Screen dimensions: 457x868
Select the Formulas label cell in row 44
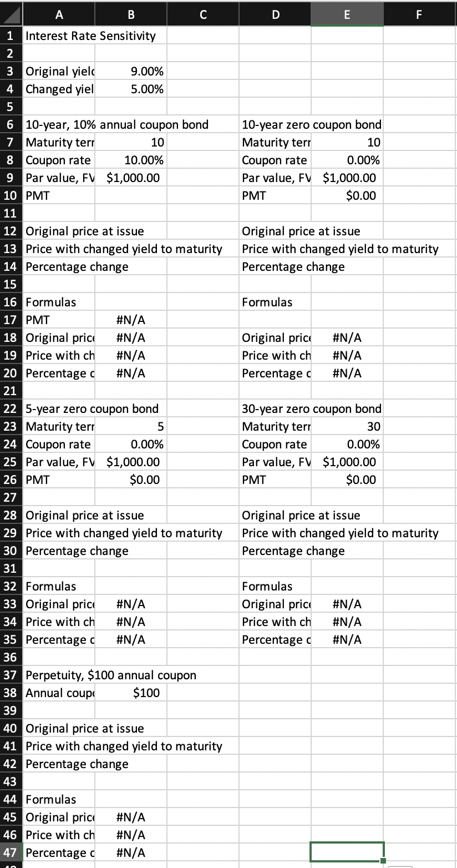coord(59,799)
